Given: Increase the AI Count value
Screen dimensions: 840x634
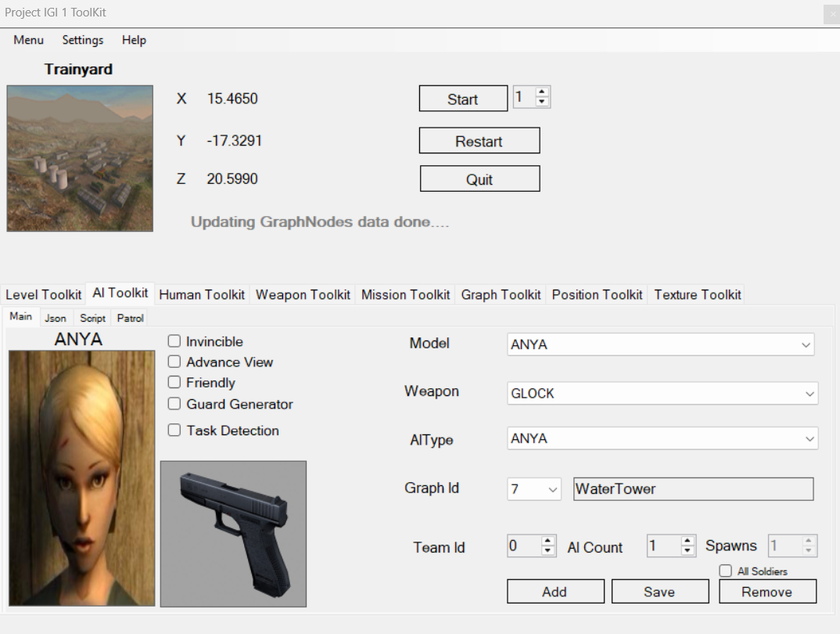Looking at the screenshot, I should (x=687, y=541).
